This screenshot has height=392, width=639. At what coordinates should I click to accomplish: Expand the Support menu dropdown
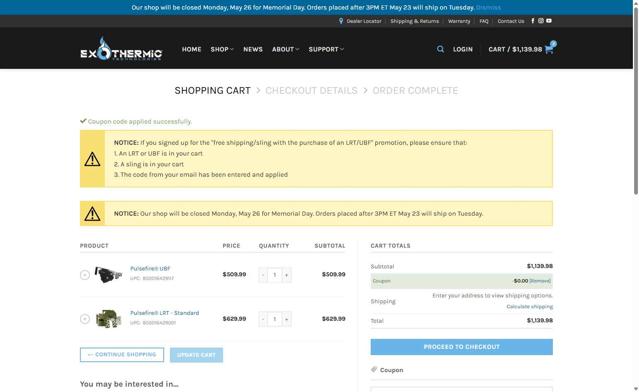coord(326,49)
